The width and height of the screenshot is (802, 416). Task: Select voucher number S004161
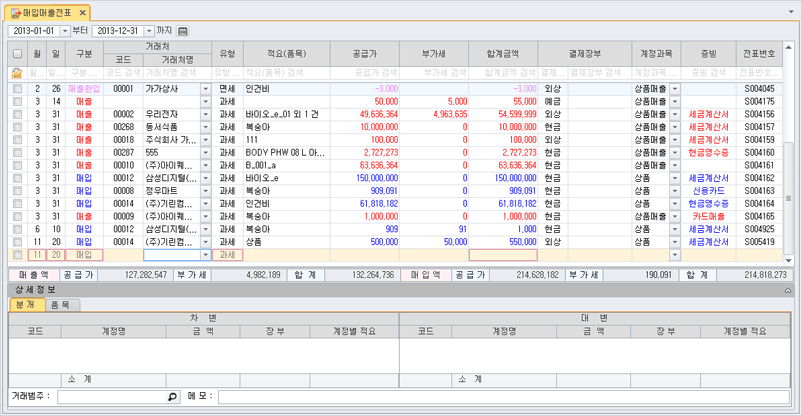tap(759, 165)
